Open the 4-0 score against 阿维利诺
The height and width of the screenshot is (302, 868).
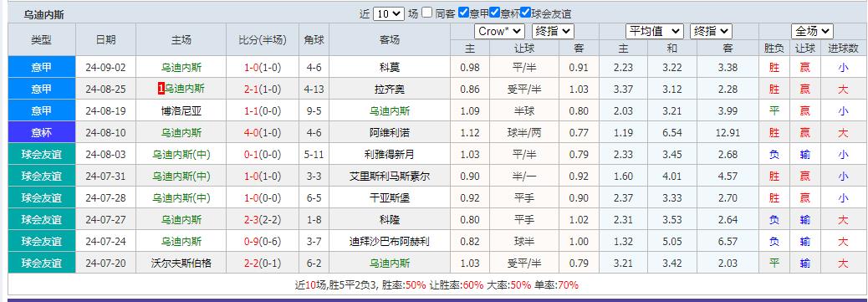click(252, 133)
